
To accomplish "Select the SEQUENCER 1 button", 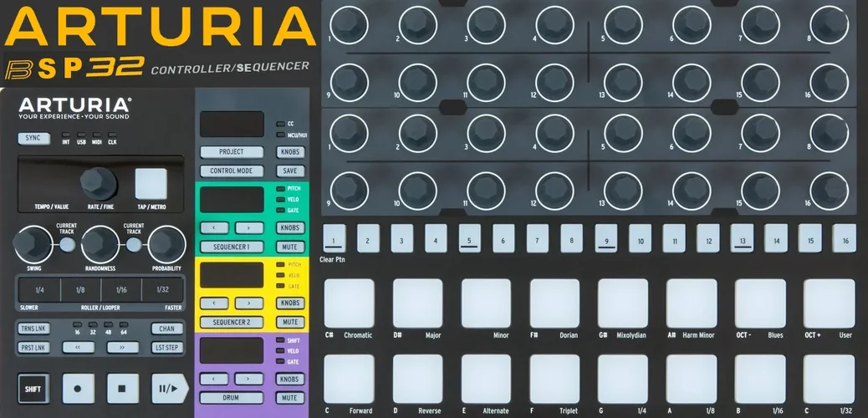I will point(232,247).
